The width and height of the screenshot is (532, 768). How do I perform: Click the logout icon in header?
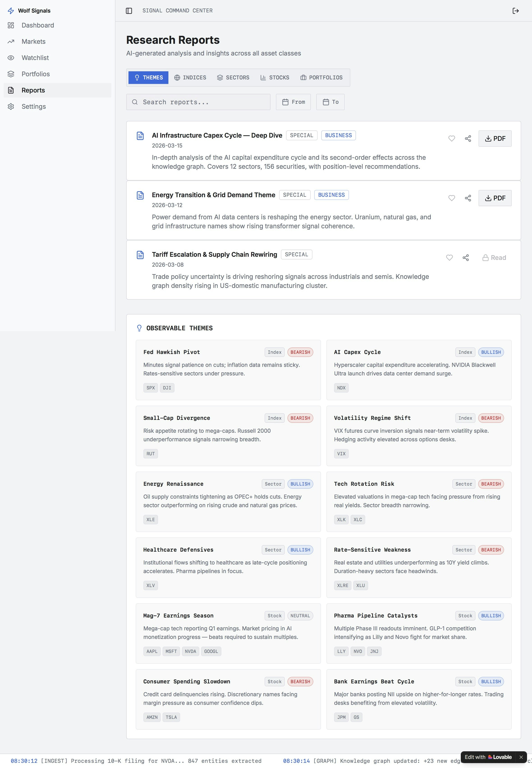coord(515,11)
